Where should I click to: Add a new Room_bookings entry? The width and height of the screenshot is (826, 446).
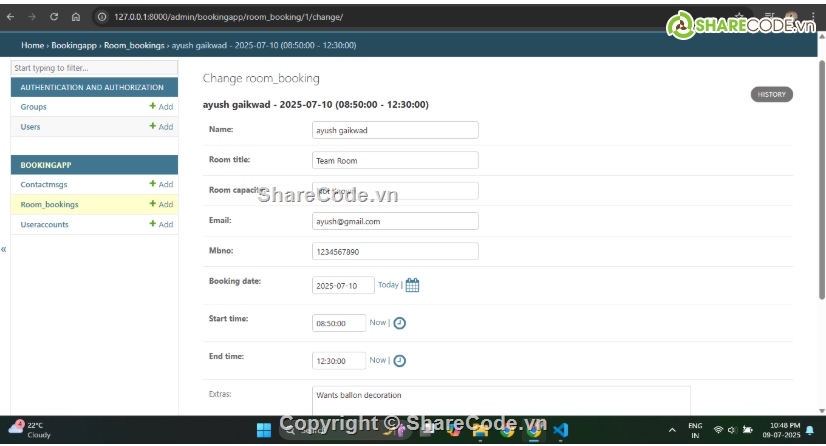[x=161, y=204]
